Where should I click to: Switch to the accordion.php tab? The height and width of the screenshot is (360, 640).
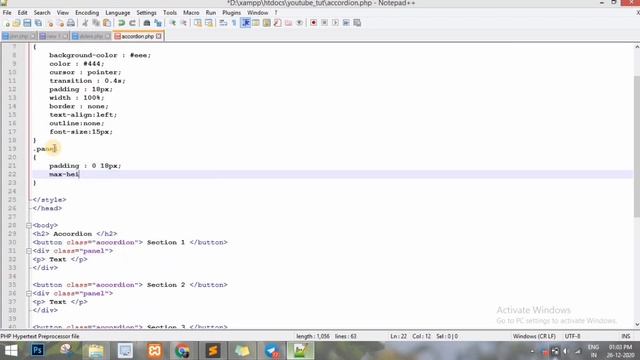138,36
